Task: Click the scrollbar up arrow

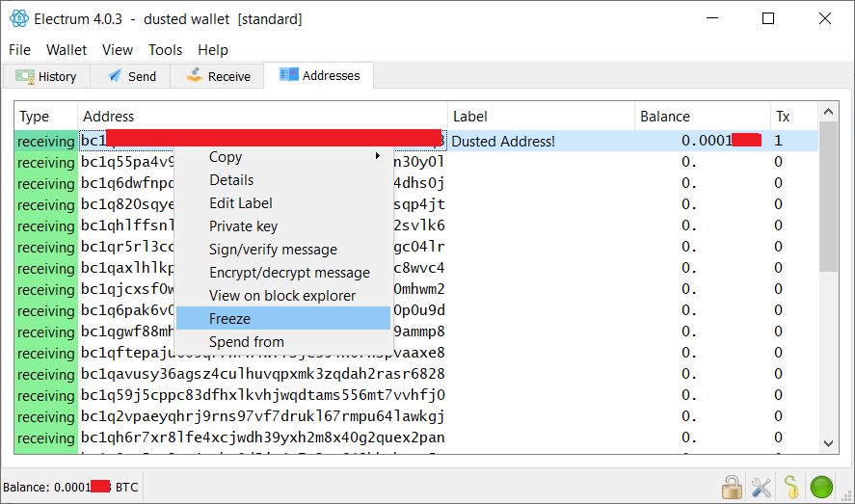Action: (828, 112)
